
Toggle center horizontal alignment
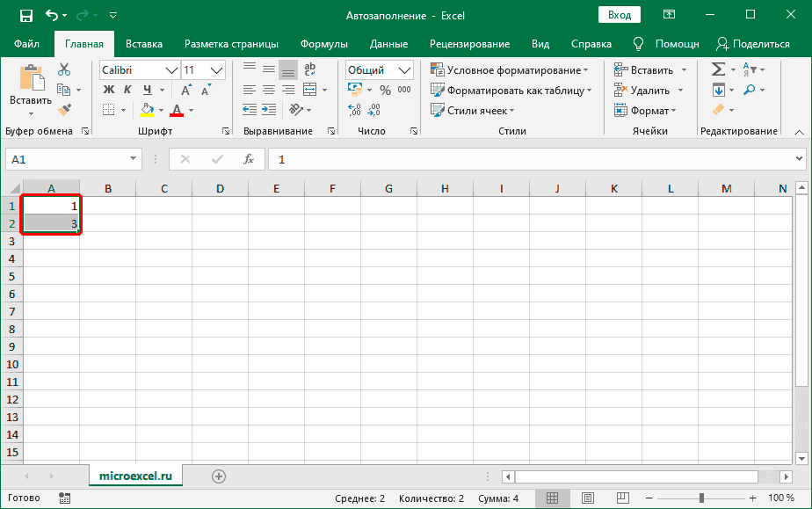[x=269, y=90]
